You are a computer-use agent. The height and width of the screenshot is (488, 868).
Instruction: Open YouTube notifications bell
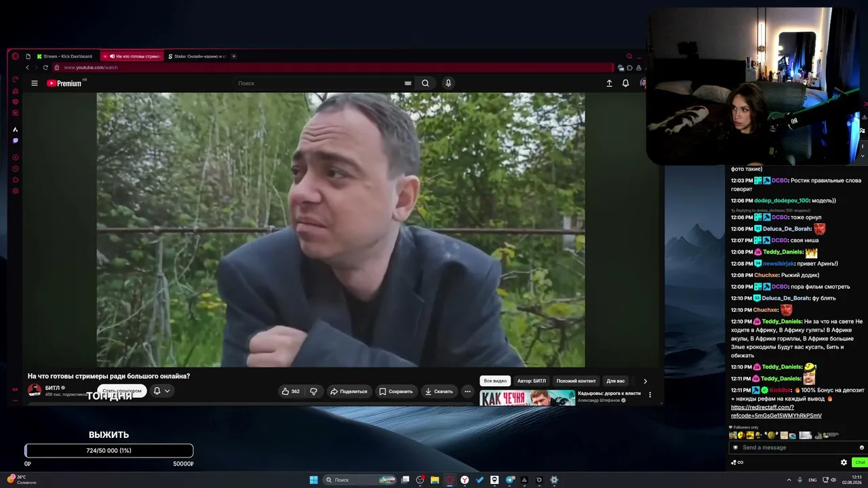pyautogui.click(x=625, y=83)
